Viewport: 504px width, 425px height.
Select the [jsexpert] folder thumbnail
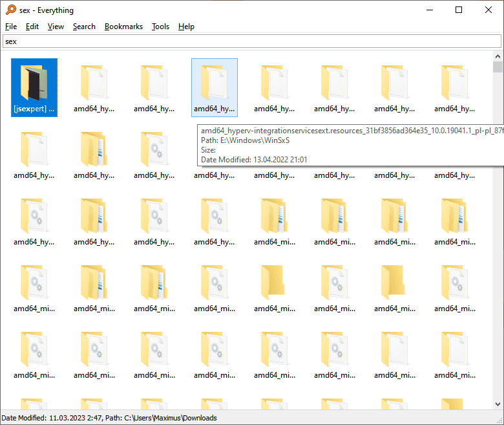[x=34, y=87]
